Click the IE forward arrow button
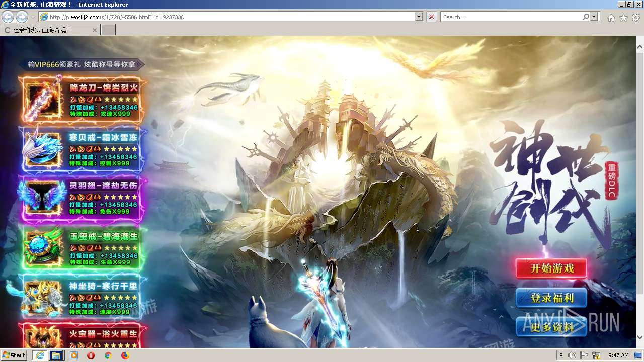The width and height of the screenshot is (644, 362). pos(22,17)
